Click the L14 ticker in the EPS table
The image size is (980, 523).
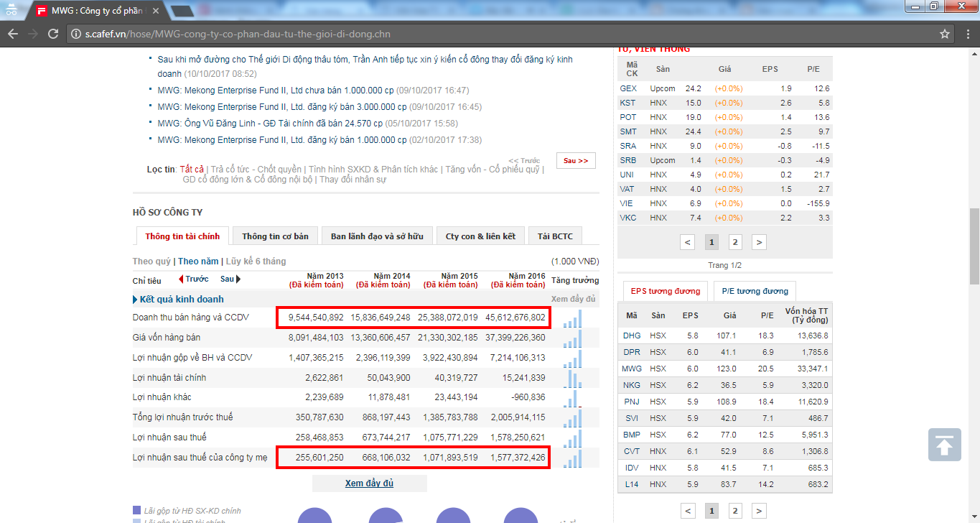pos(631,484)
